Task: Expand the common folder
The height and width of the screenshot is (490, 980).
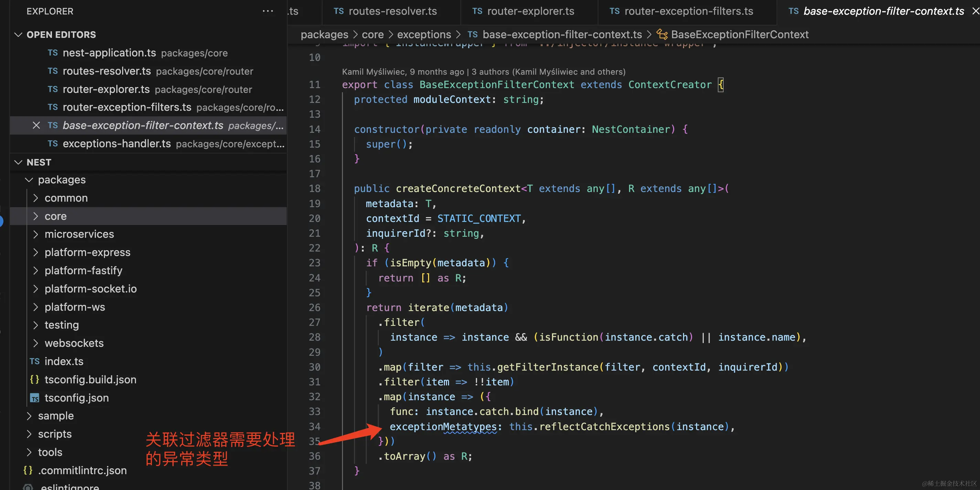Action: pos(35,198)
